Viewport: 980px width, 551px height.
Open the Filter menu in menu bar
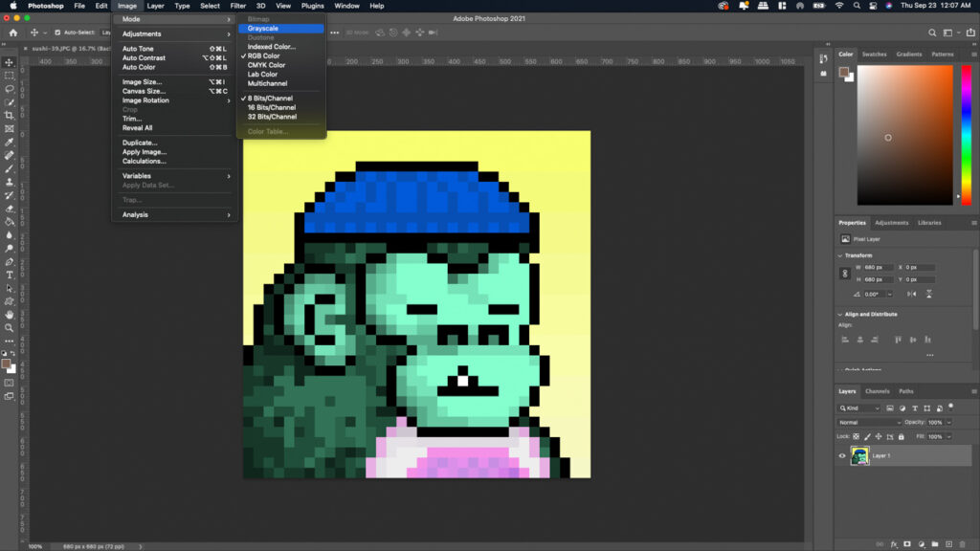(x=238, y=6)
